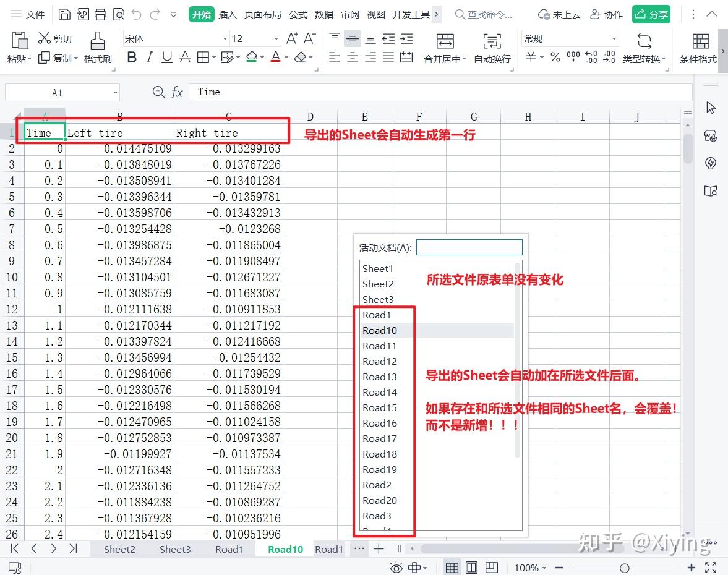Viewport: 728px width, 575px height.
Task: Toggle italic formatting
Action: click(x=149, y=57)
